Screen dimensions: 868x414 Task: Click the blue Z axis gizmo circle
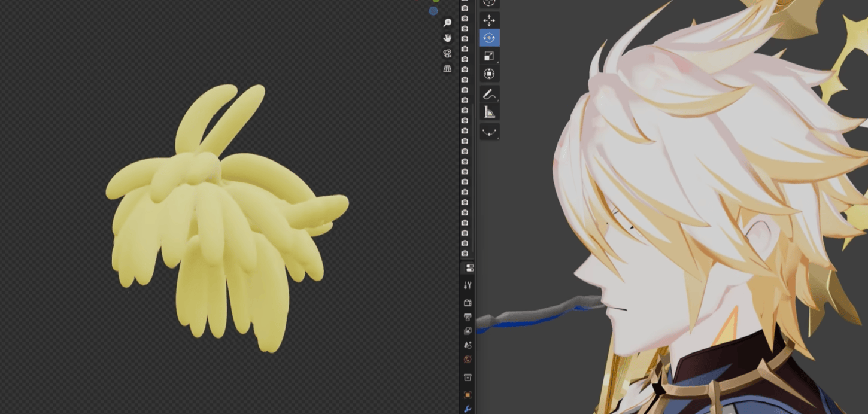(433, 11)
